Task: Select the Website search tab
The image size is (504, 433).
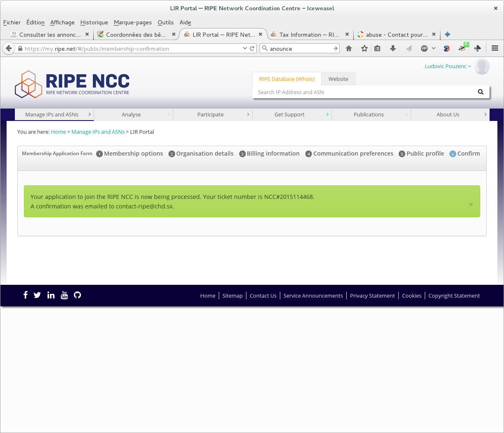Action: [x=338, y=79]
